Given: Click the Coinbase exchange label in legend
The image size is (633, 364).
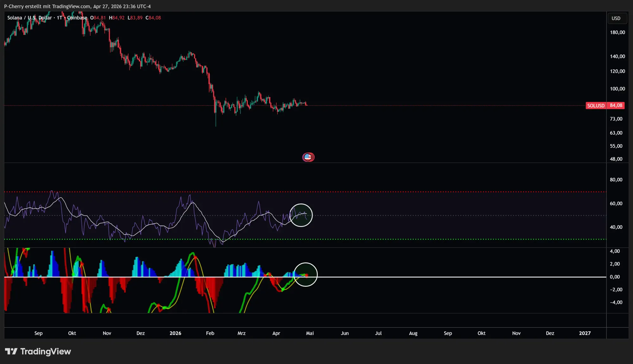Looking at the screenshot, I should 77,18.
